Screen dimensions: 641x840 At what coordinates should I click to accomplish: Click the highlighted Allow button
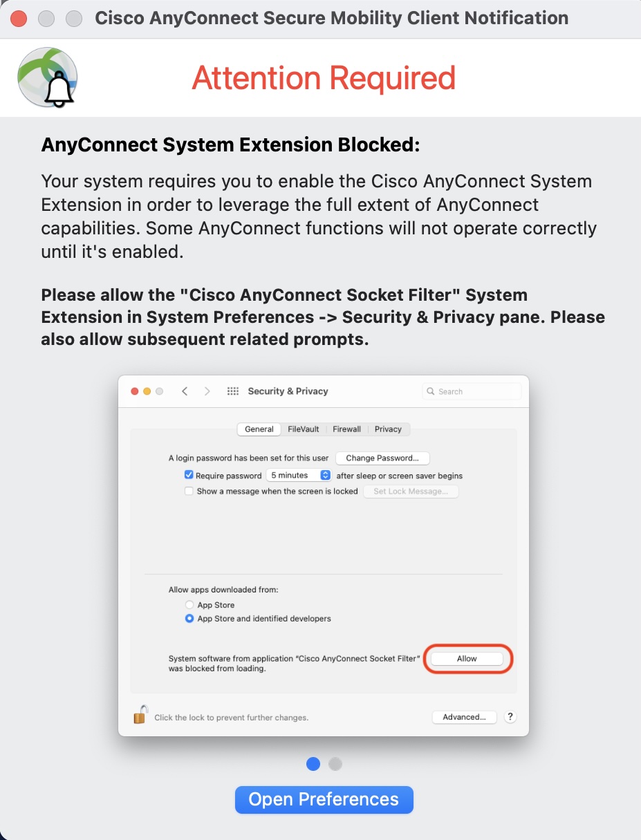(467, 658)
